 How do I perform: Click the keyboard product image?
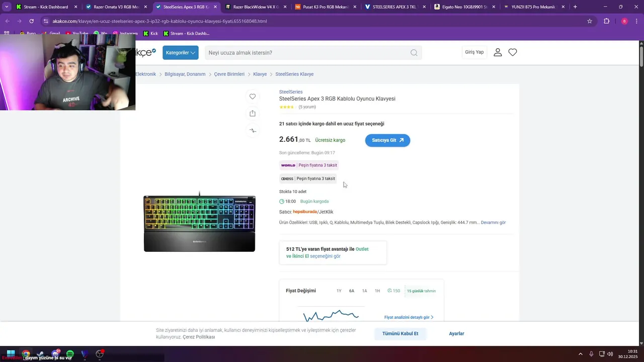point(199,222)
